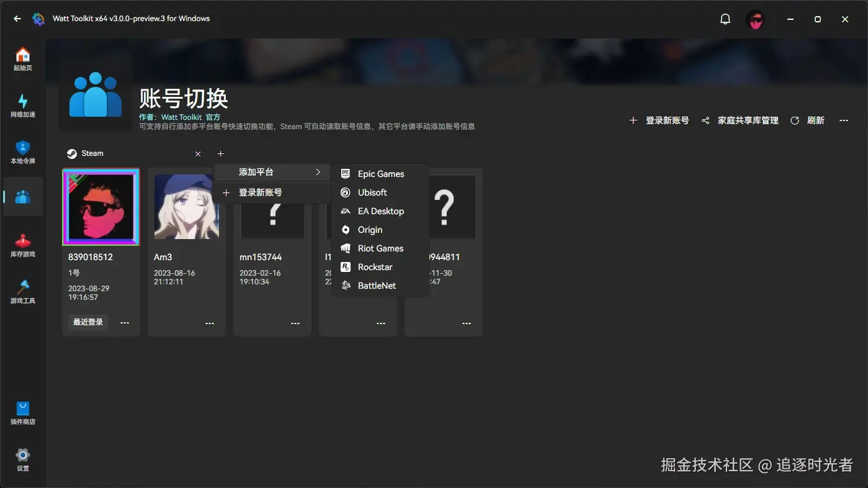Click the date 2023-02-16 on mn153744 card
868x488 pixels.
260,273
